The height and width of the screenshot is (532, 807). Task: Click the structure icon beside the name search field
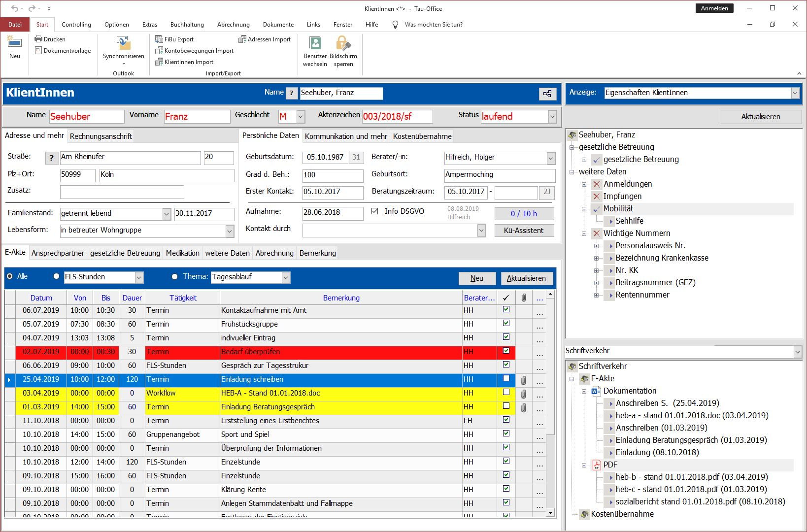pos(547,94)
